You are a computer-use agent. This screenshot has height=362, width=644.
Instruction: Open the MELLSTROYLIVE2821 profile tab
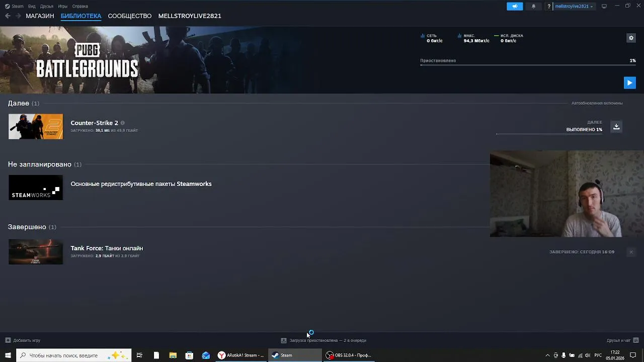tap(190, 16)
